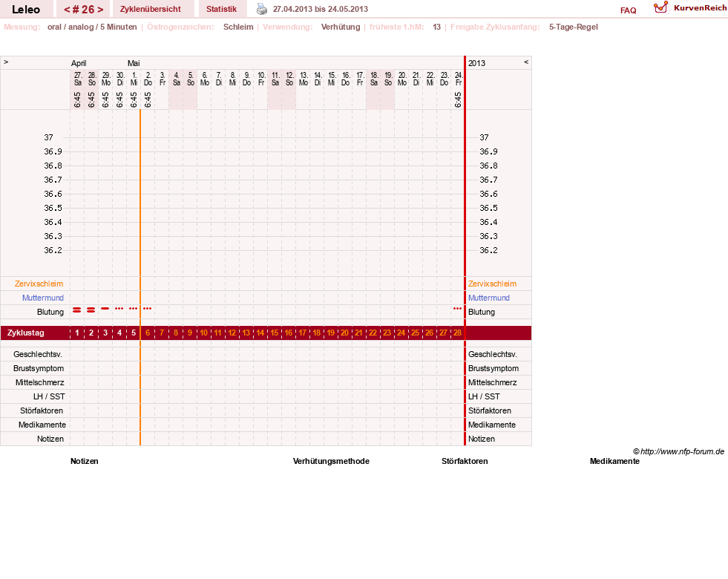Click the cycle number 26 heading
The width and height of the screenshot is (728, 579).
[x=84, y=10]
